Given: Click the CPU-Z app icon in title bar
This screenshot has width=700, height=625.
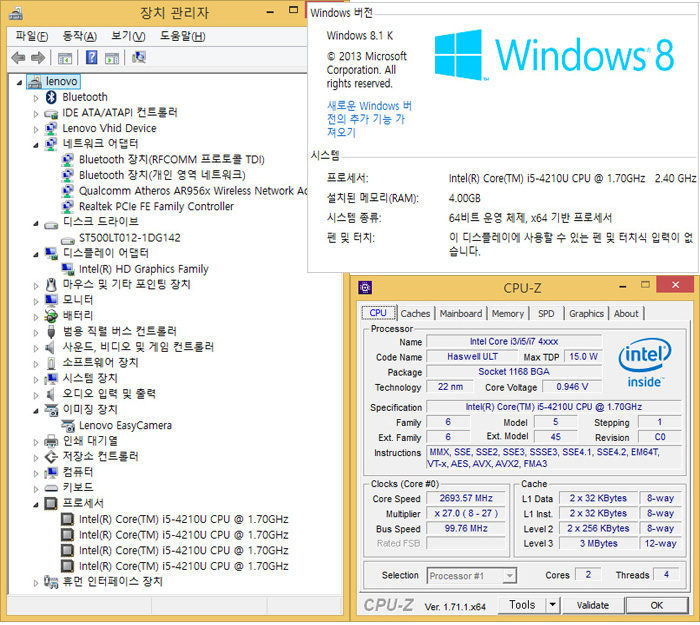Looking at the screenshot, I should [365, 288].
